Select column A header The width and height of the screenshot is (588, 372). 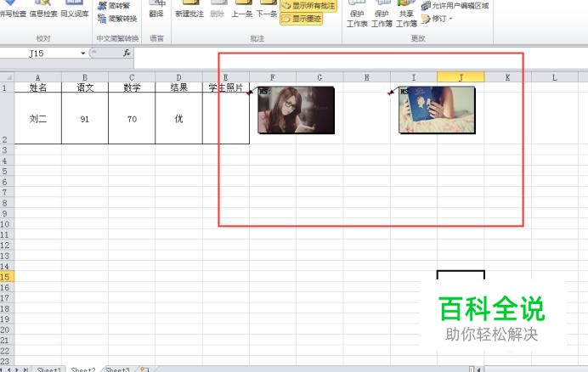38,77
